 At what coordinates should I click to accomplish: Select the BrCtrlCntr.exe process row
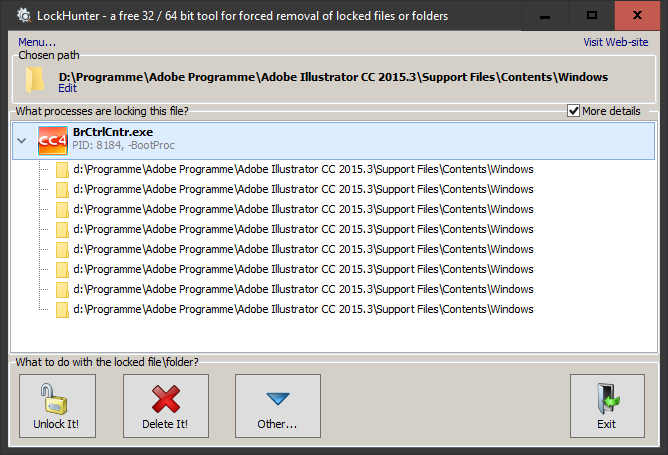(x=334, y=141)
